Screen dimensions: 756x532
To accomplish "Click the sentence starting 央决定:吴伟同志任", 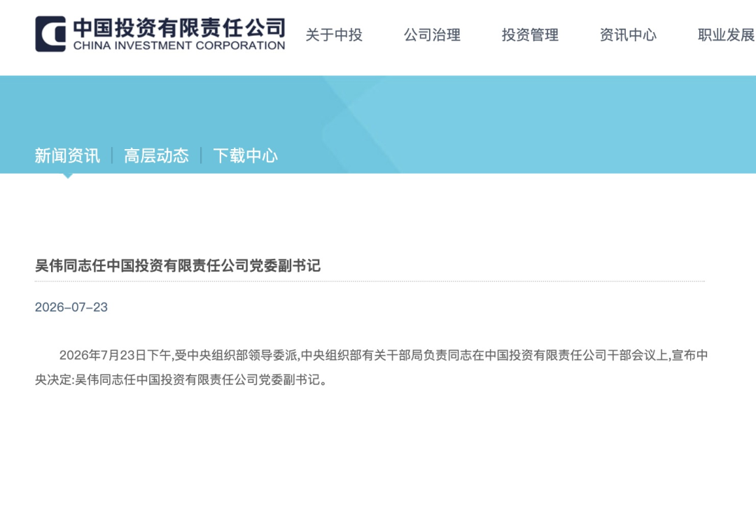I will (181, 379).
